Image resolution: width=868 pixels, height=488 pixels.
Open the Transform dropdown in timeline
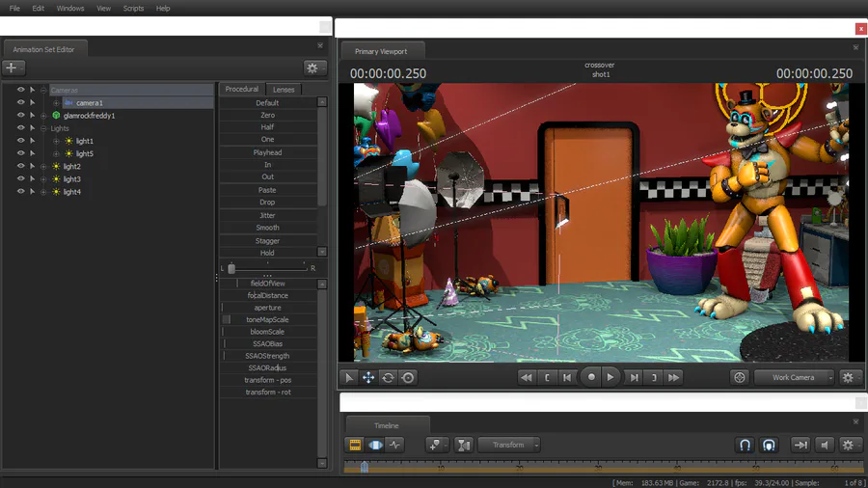[508, 445]
